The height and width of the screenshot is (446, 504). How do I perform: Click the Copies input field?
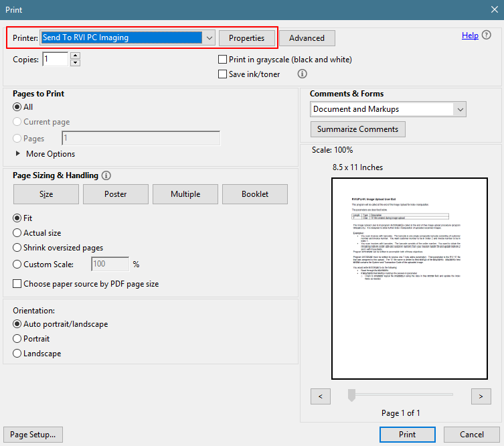pos(56,59)
